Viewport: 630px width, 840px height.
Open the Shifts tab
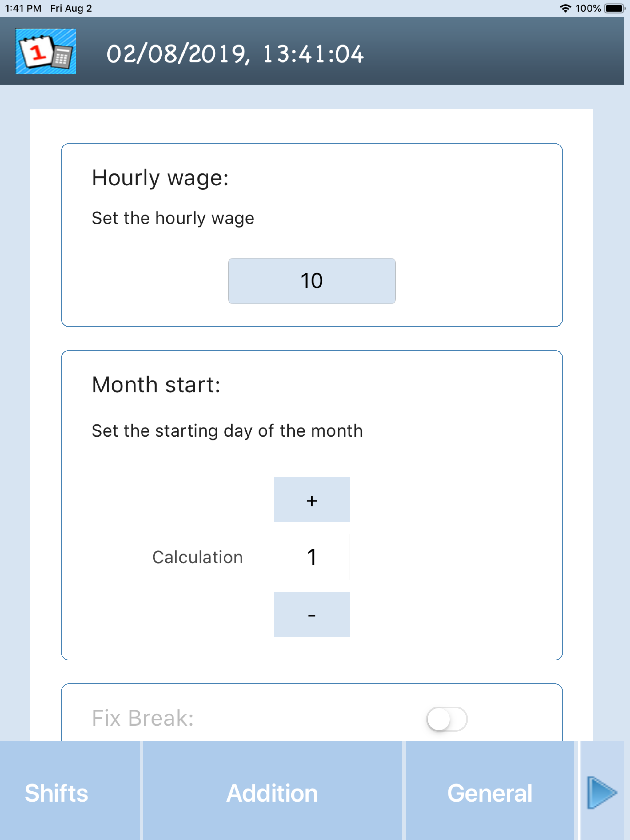[56, 793]
